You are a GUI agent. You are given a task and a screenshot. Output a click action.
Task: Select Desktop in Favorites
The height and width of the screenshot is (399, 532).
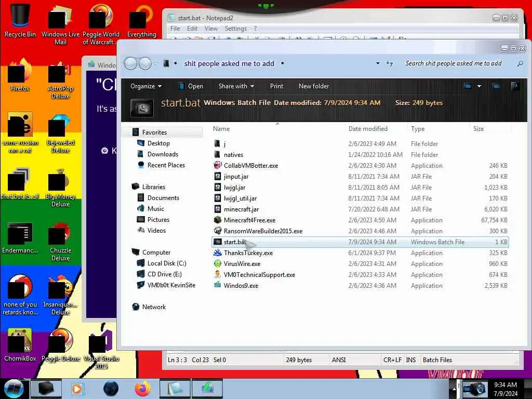pyautogui.click(x=158, y=143)
